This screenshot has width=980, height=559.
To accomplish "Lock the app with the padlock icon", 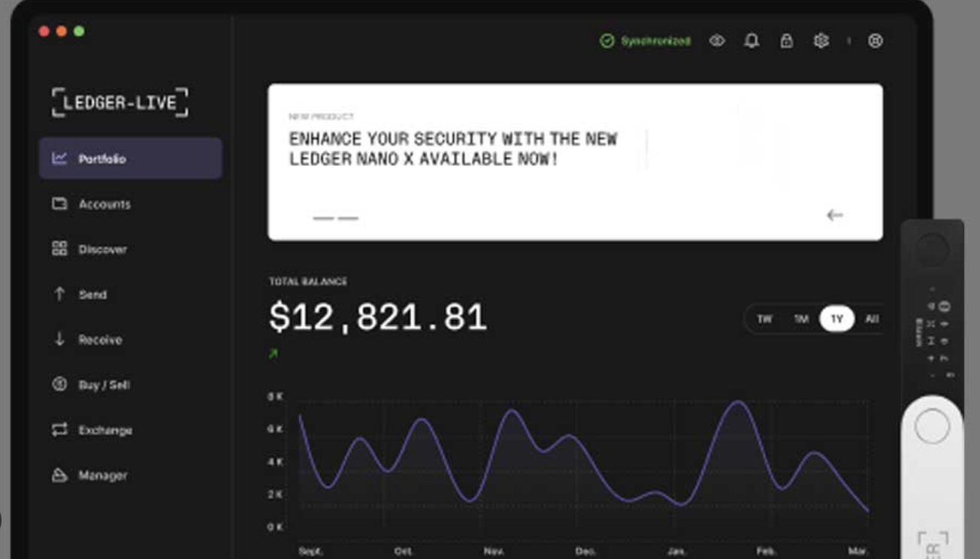I will (x=786, y=41).
